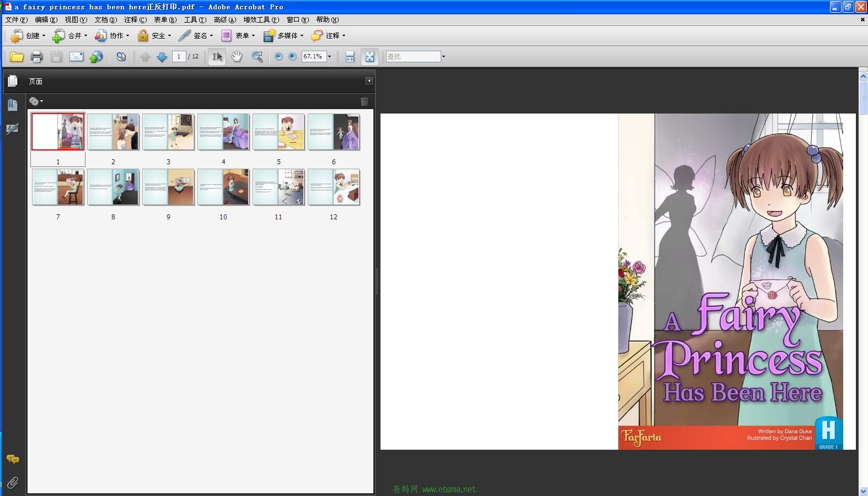
Task: Open the Signatures panel sidebar icon
Action: tap(12, 129)
